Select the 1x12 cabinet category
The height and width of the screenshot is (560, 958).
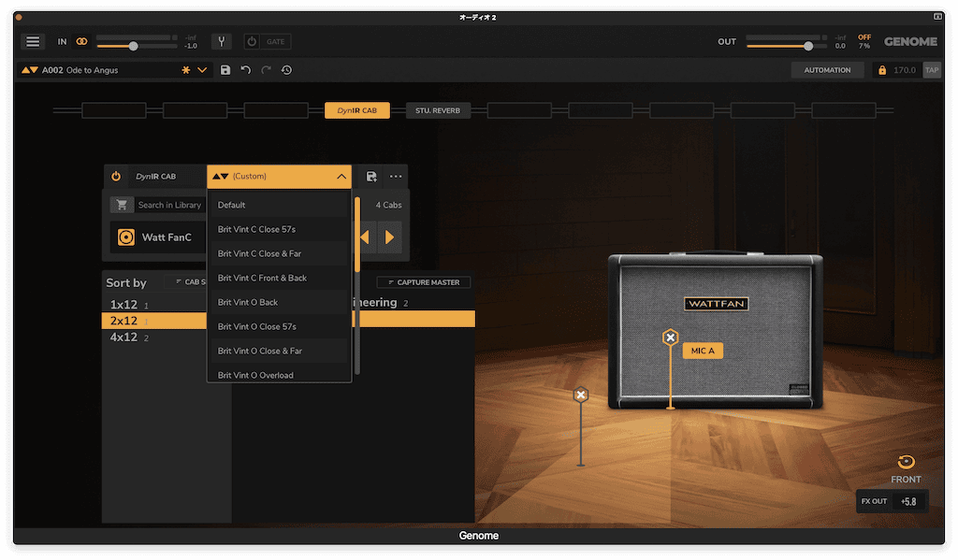(154, 304)
